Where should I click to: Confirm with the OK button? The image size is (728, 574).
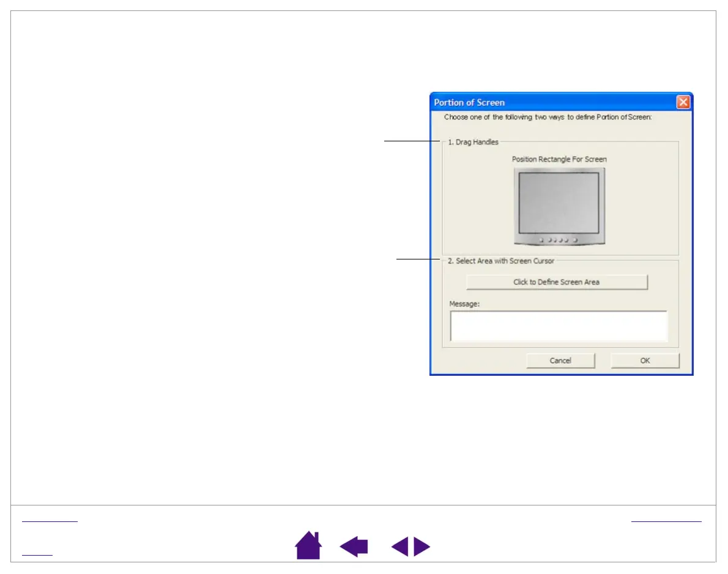pyautogui.click(x=645, y=360)
